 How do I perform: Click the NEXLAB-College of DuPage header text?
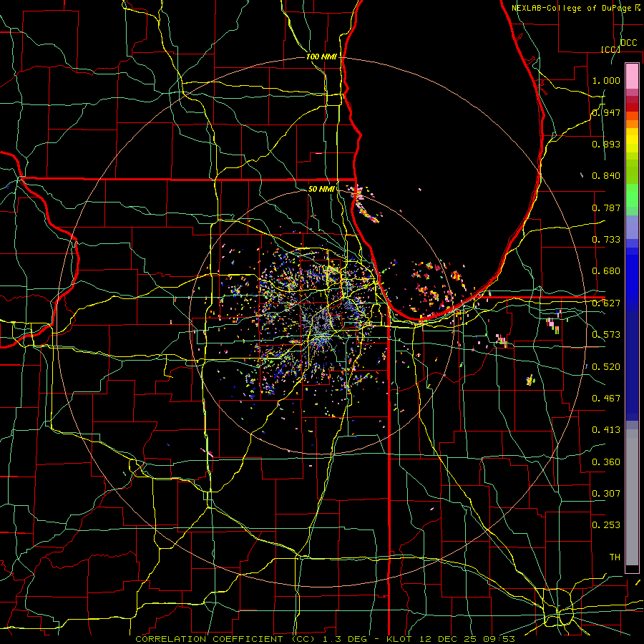pyautogui.click(x=572, y=7)
